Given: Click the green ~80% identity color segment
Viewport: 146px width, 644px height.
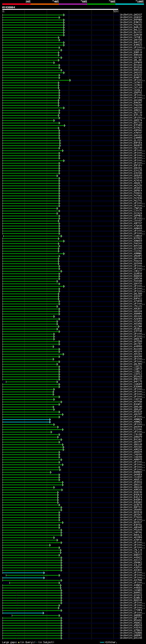Looking at the screenshot, I should point(101,4).
